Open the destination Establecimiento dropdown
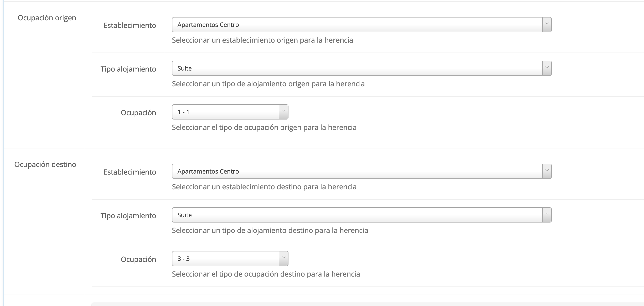This screenshot has height=306, width=644. [x=357, y=171]
